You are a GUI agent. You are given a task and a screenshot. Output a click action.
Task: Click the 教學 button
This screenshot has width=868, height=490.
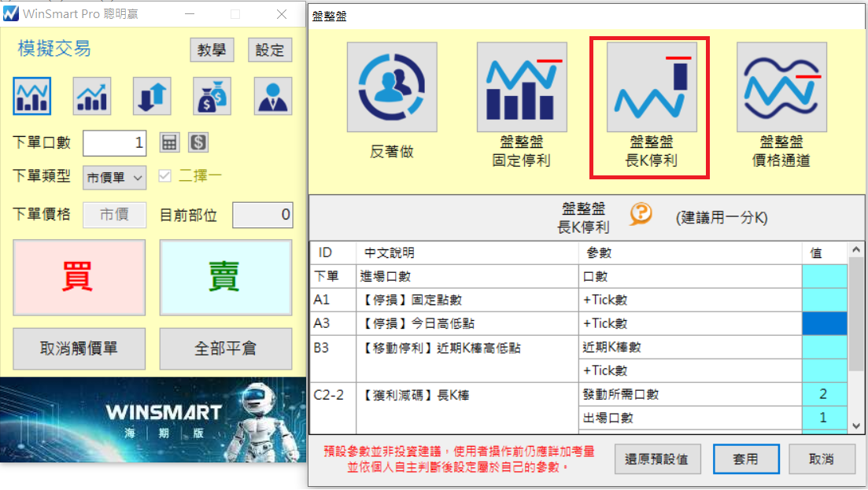click(x=212, y=50)
